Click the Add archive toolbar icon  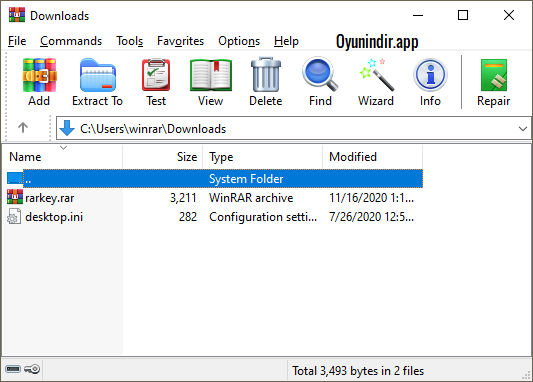(39, 75)
